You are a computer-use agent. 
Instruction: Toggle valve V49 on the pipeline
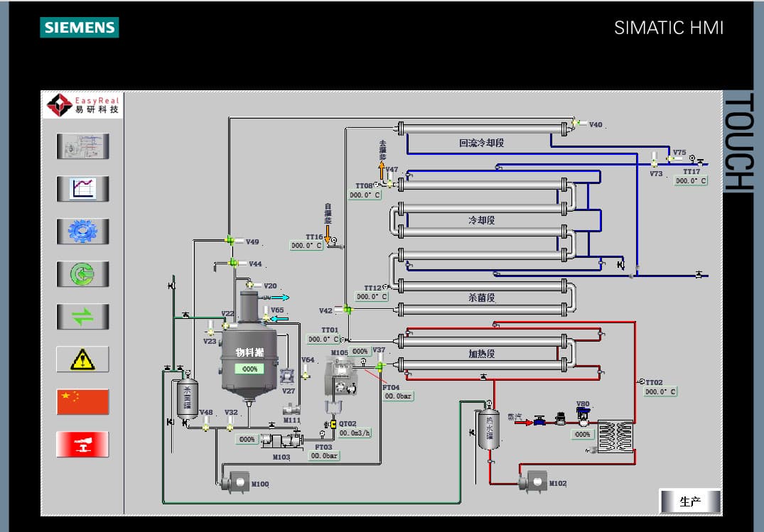point(230,241)
